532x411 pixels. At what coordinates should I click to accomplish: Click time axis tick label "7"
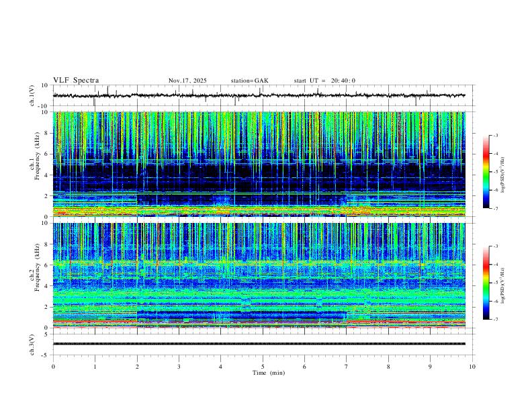pyautogui.click(x=347, y=367)
